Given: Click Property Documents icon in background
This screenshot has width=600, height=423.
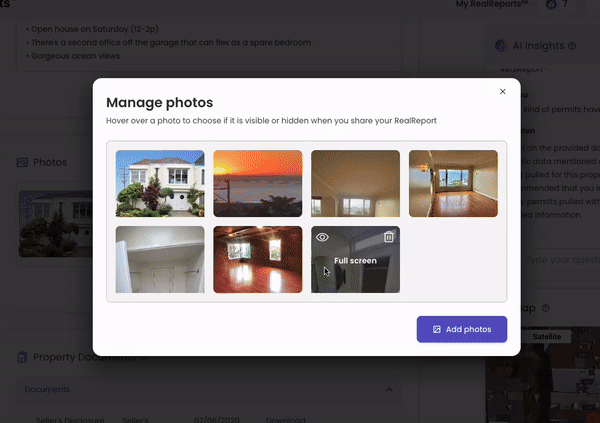Looking at the screenshot, I should tap(22, 357).
